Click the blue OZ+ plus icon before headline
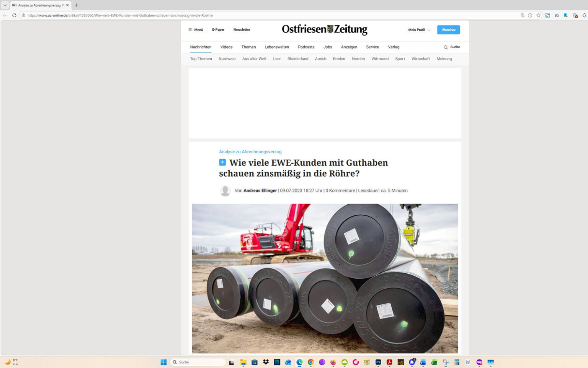 [x=222, y=162]
